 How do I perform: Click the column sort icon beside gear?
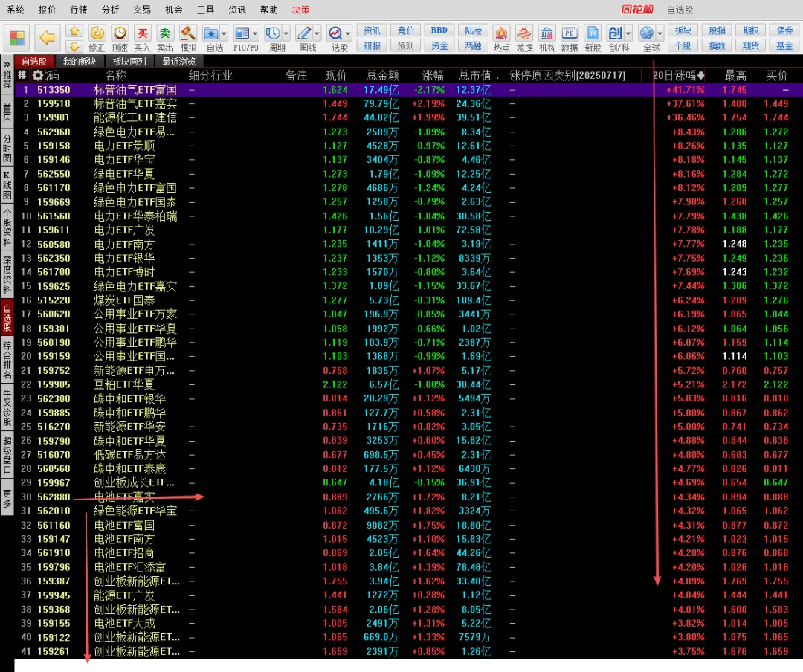(22, 75)
